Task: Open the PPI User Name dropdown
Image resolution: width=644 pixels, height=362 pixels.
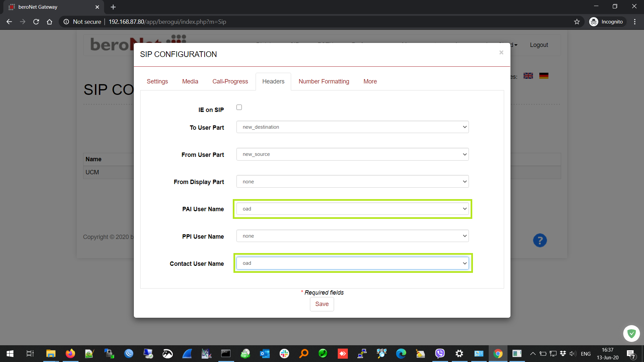Action: [x=352, y=236]
